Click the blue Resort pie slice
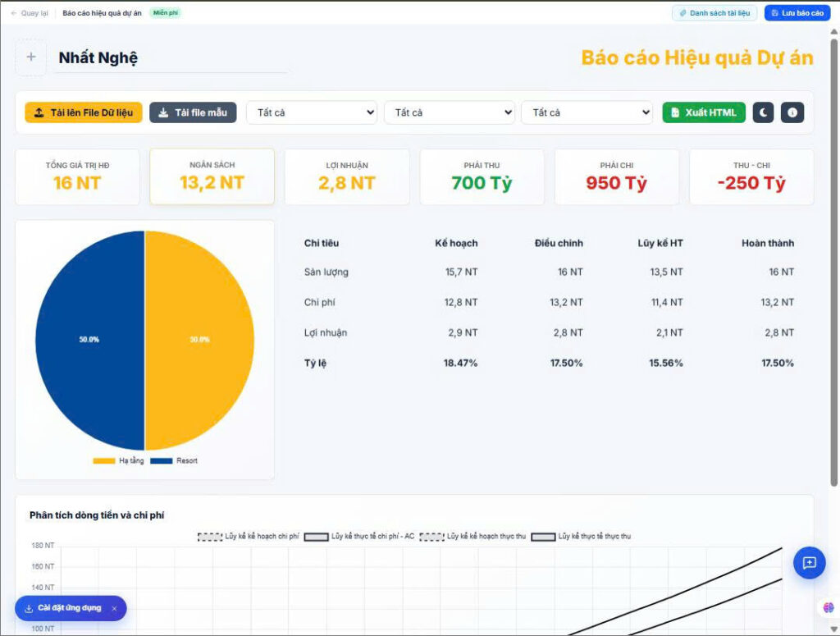 click(x=90, y=341)
